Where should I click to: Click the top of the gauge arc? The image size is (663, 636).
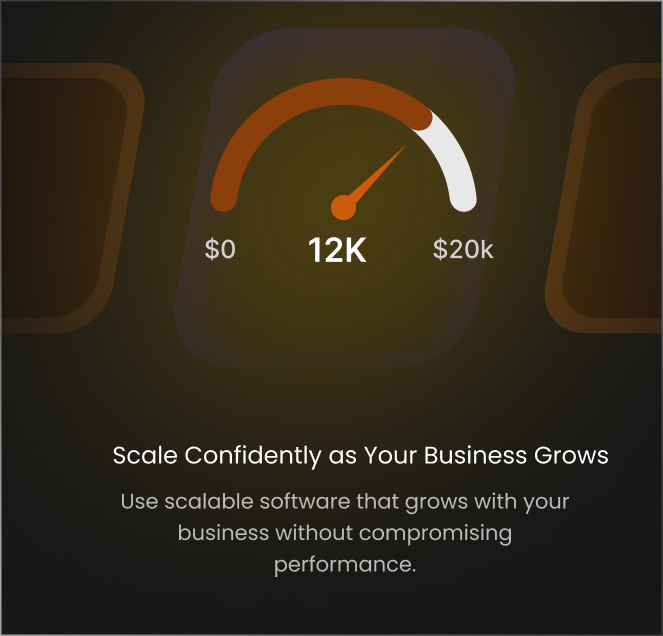(343, 91)
